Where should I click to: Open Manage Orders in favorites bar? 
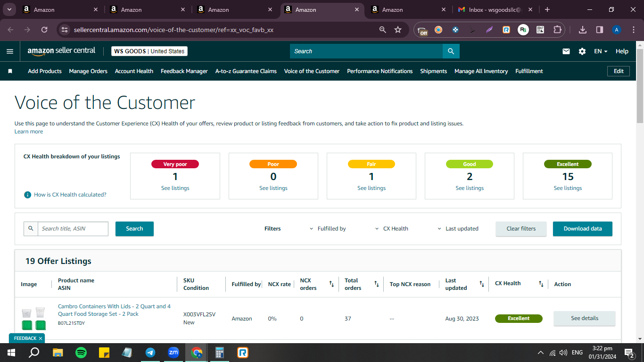tap(88, 71)
